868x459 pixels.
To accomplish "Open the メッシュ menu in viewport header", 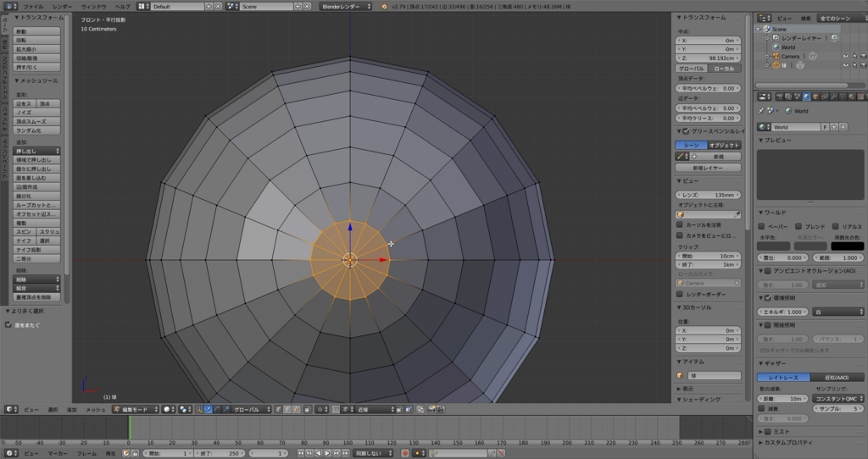I will 95,409.
